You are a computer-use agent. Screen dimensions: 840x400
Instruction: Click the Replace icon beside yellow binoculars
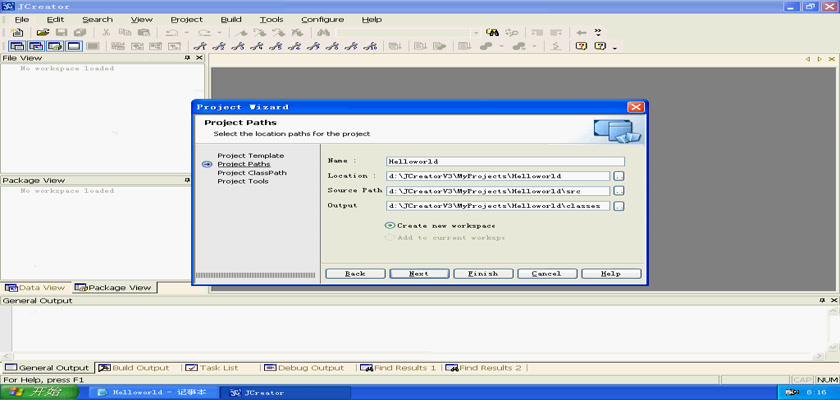point(512,33)
